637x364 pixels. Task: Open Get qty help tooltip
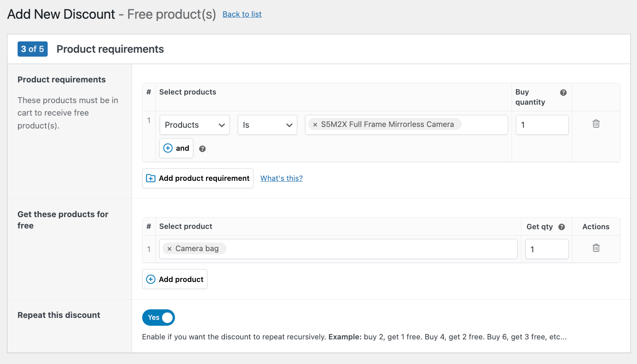(x=562, y=227)
